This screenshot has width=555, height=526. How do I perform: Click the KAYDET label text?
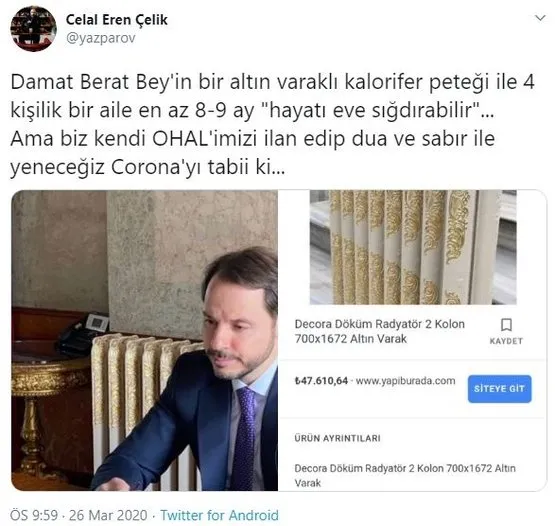click(506, 341)
